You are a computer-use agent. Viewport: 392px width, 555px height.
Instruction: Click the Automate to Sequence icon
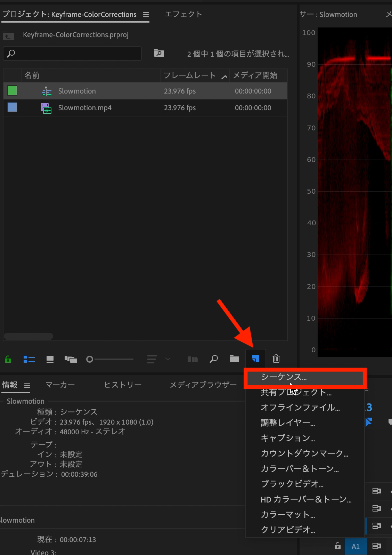(193, 359)
